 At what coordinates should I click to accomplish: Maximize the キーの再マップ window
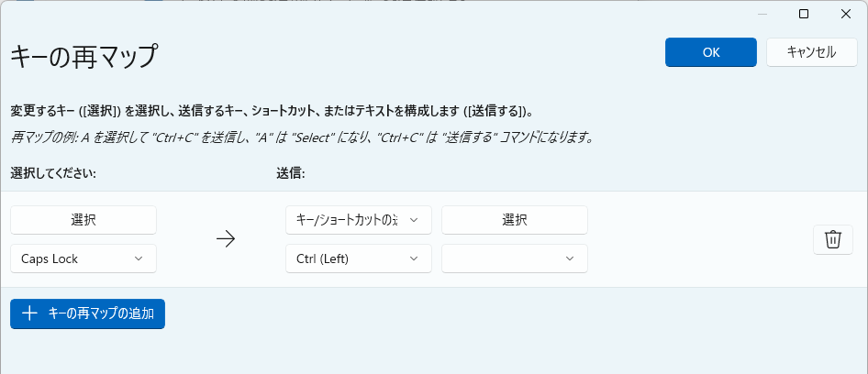803,14
